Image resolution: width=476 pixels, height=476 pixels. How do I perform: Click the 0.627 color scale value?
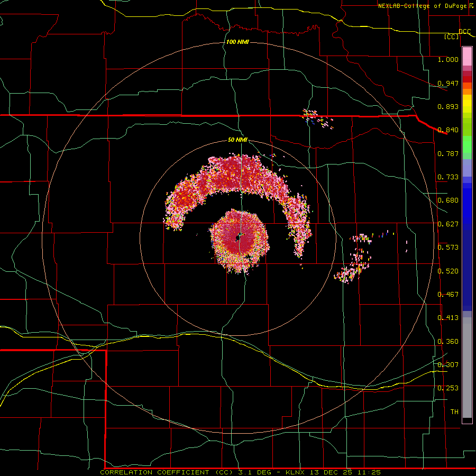click(448, 224)
